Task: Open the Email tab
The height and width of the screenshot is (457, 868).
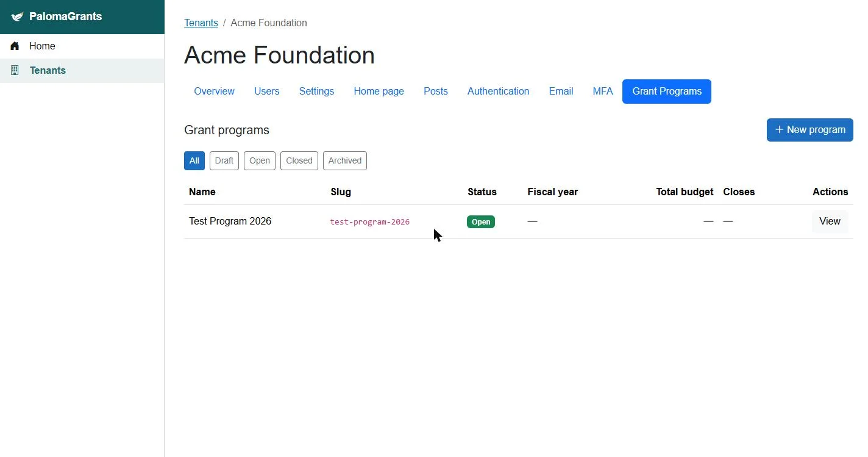Action: click(x=561, y=92)
